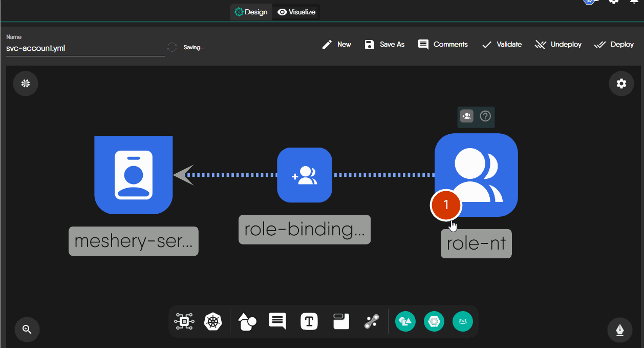
Task: Click the Deploy button
Action: [614, 45]
